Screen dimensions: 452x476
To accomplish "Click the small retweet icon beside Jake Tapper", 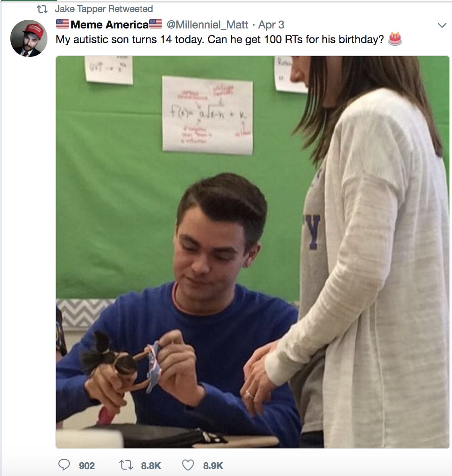I will [x=42, y=9].
